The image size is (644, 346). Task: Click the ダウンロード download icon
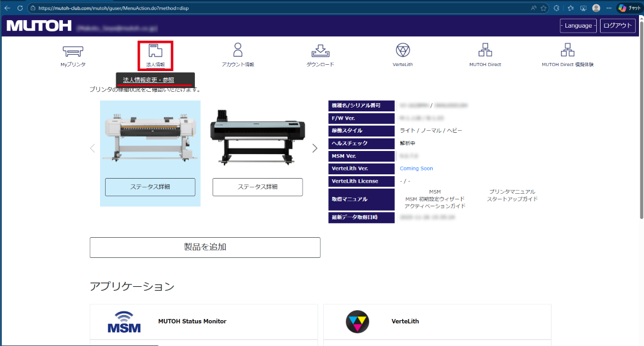point(320,52)
